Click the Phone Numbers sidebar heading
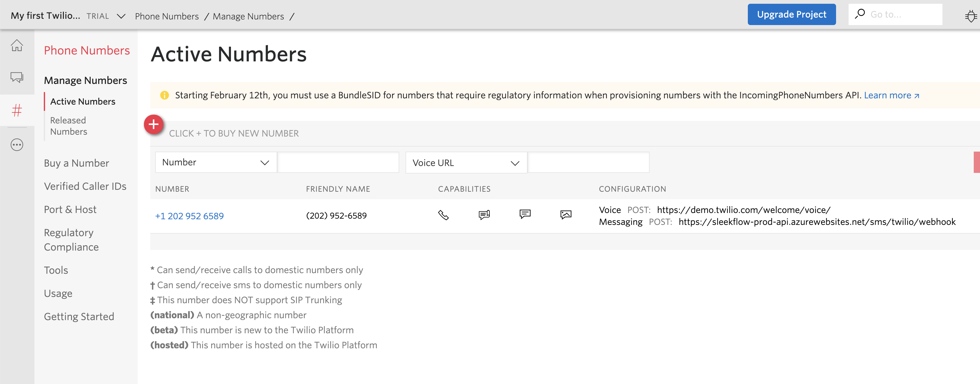The image size is (980, 384). [87, 50]
